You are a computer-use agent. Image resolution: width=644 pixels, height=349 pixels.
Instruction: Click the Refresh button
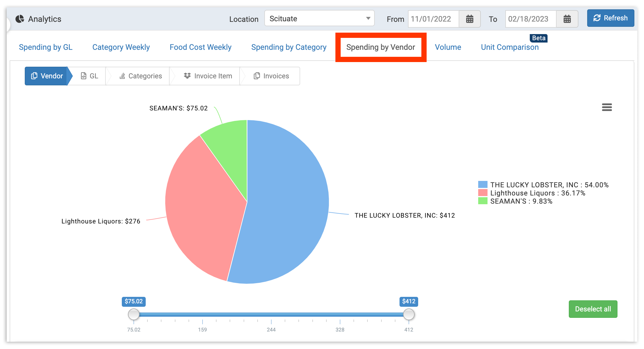[x=610, y=18]
